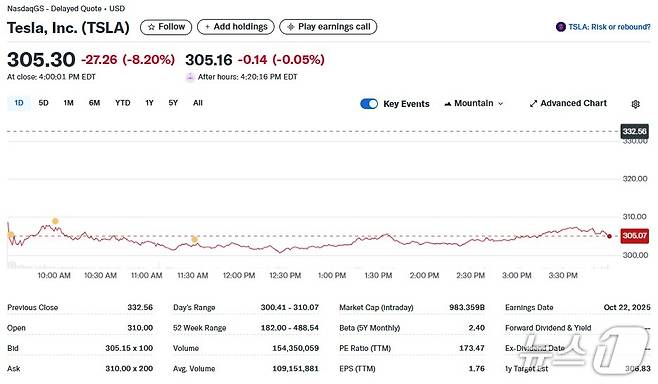Select the 1D range tab
This screenshot has width=658, height=384.
tap(19, 103)
